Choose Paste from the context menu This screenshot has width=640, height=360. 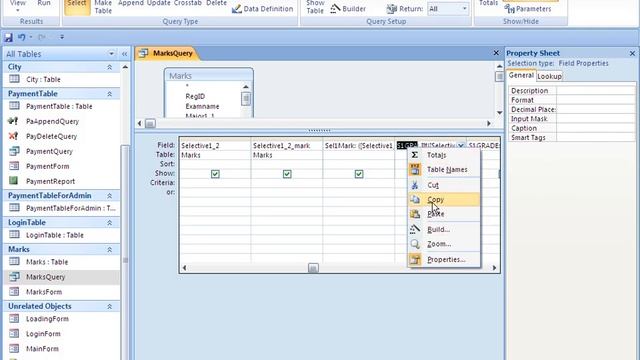point(444,214)
